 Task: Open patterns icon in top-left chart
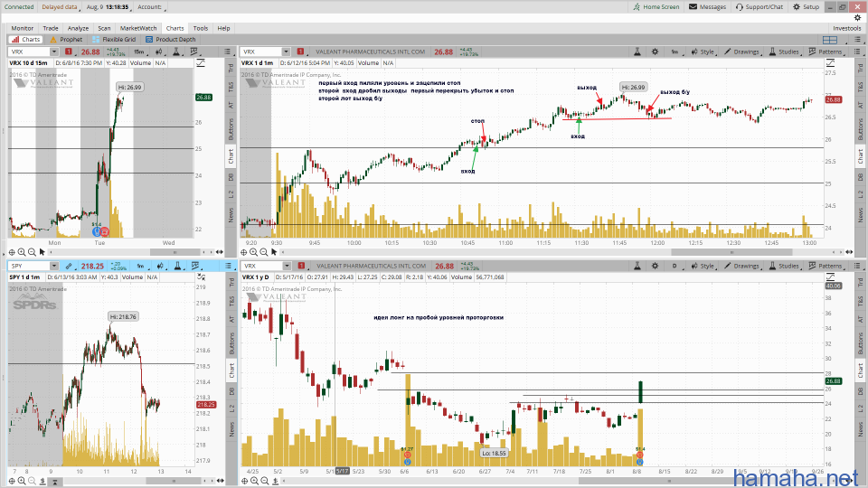pos(194,52)
